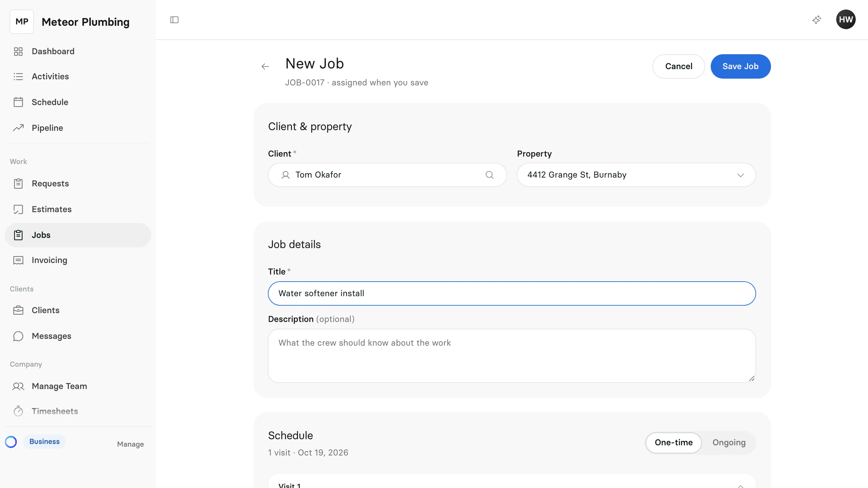Click the Messages chat bubble icon

pyautogui.click(x=18, y=336)
